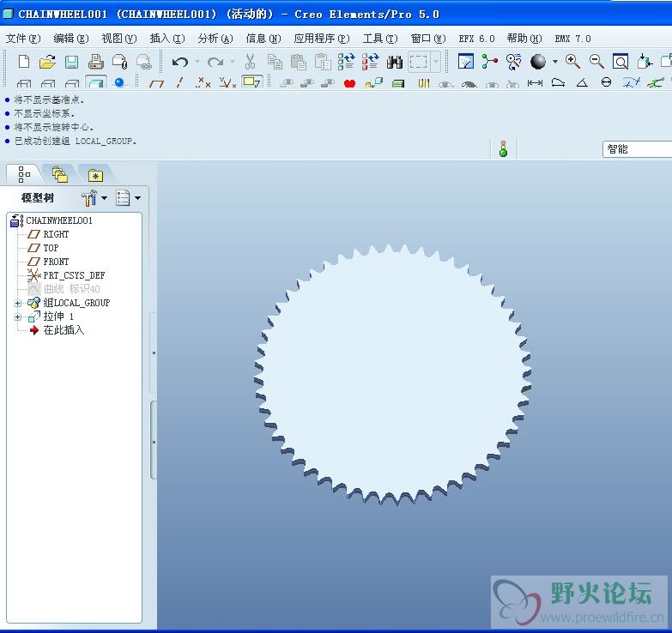Screen dimensions: 672x633
Task: Click the distance measurement icon
Action: pyautogui.click(x=535, y=82)
